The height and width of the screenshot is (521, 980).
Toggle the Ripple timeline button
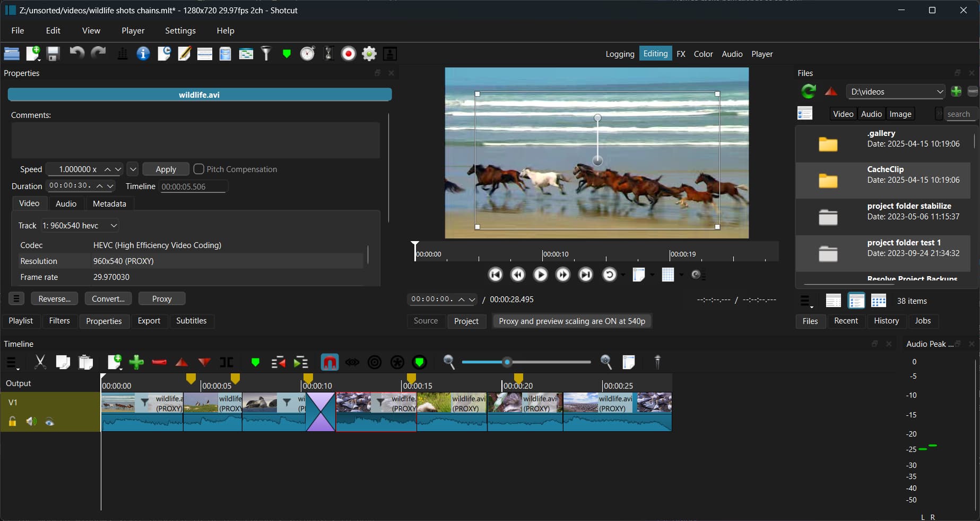point(375,362)
